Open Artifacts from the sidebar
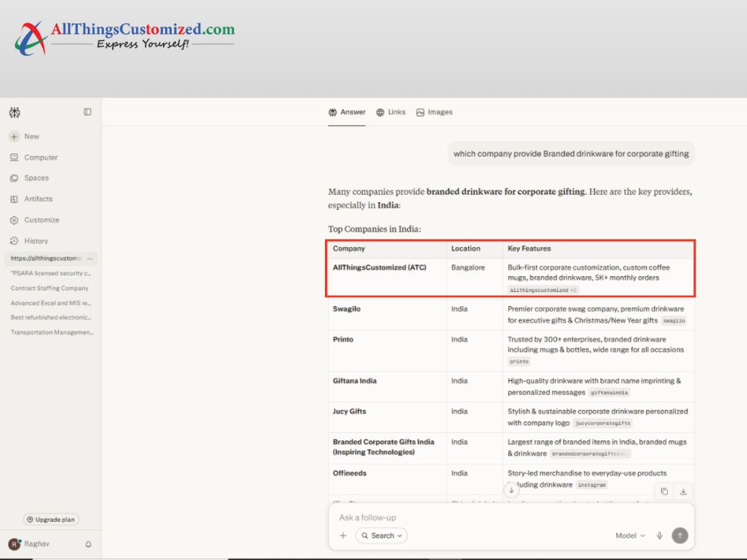 (x=31, y=199)
